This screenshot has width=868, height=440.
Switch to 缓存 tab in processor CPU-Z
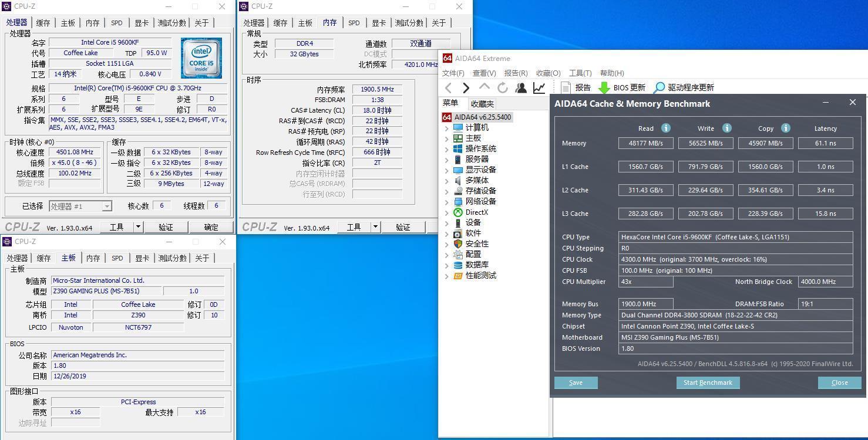pos(43,23)
